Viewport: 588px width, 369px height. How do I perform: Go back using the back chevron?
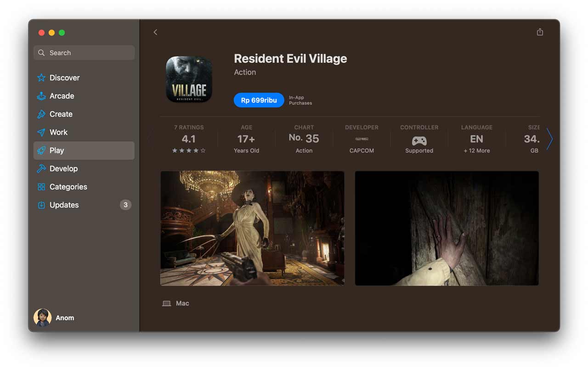[x=155, y=32]
